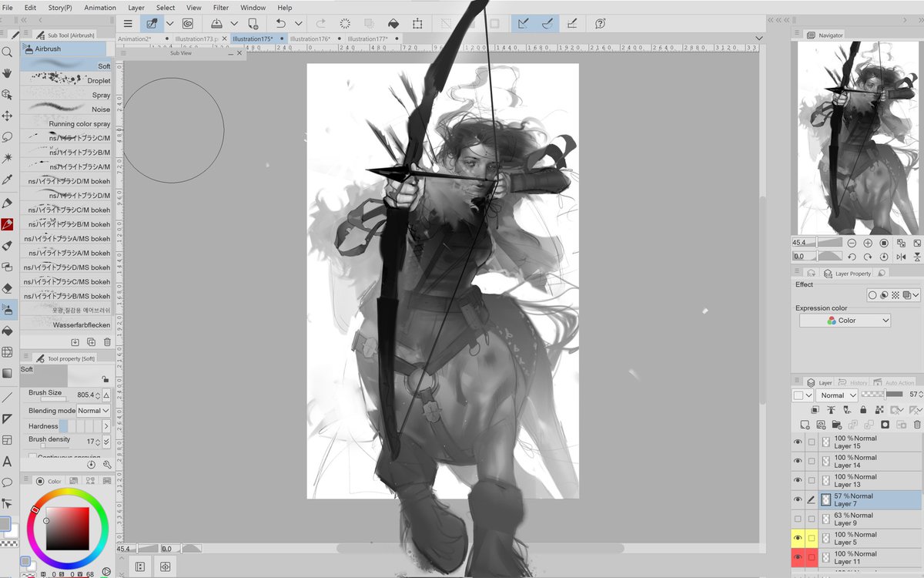This screenshot has width=924, height=578.
Task: Open the File menu
Action: click(x=8, y=8)
